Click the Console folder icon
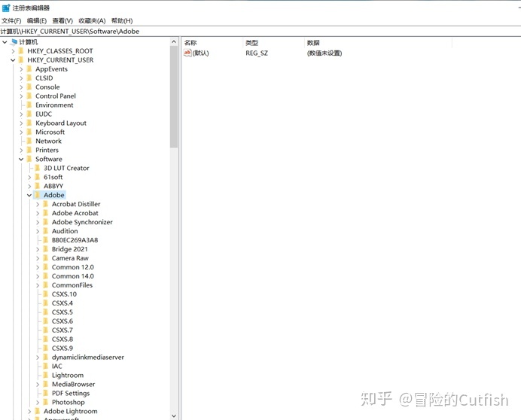The image size is (521, 420). pyautogui.click(x=29, y=87)
